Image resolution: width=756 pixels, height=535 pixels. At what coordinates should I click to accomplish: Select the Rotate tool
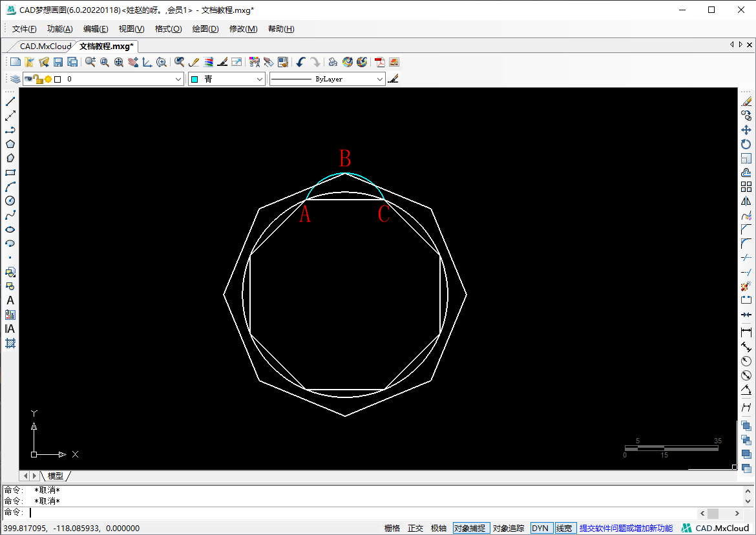pyautogui.click(x=746, y=144)
